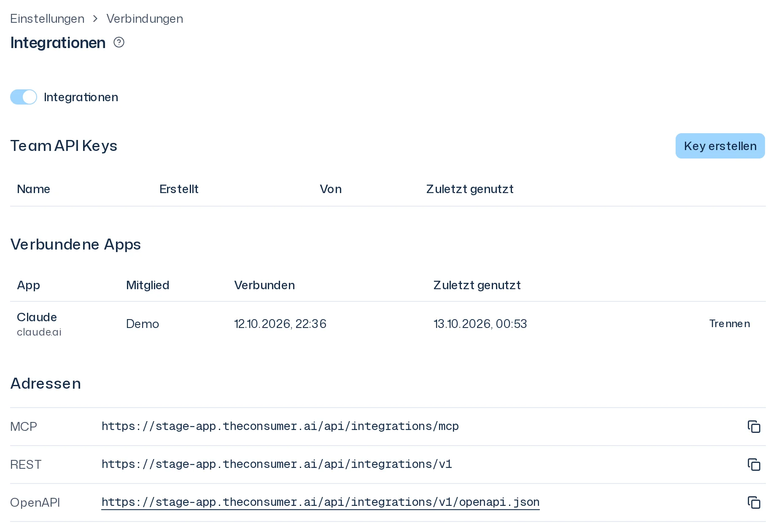776x532 pixels.
Task: Select the MCP URL text
Action: (280, 426)
